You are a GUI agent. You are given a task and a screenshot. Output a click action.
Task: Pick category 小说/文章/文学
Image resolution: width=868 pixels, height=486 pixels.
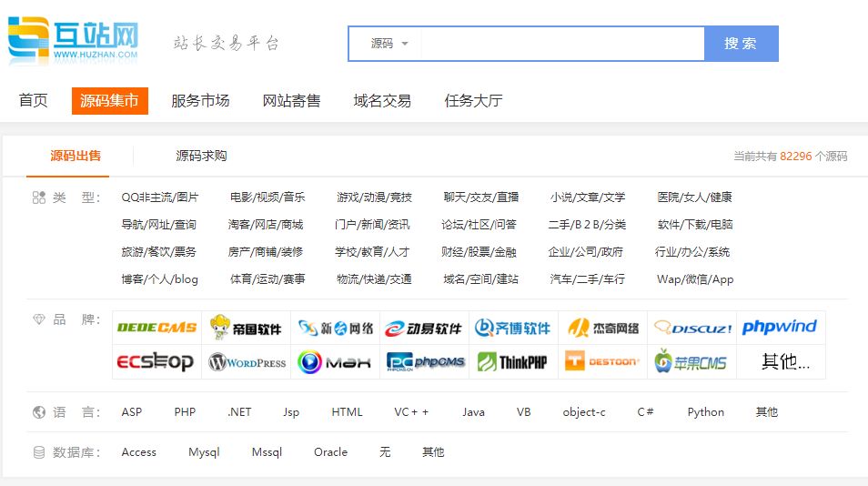point(588,197)
